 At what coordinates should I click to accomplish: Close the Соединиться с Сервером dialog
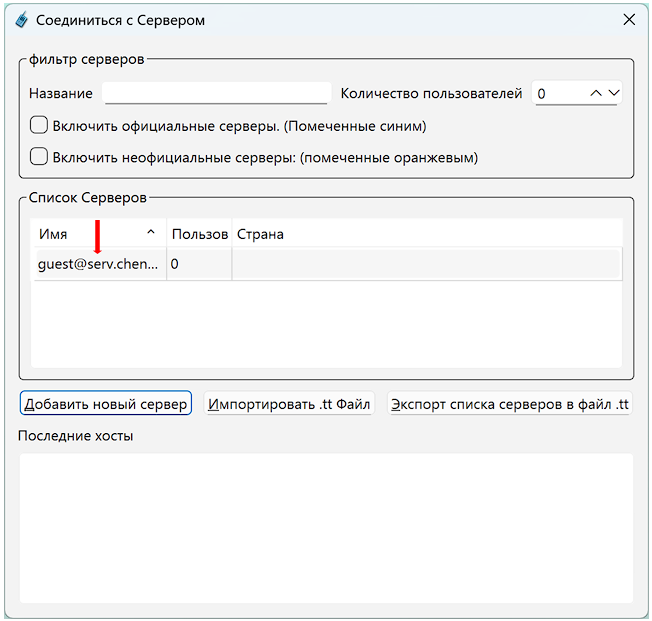629,19
